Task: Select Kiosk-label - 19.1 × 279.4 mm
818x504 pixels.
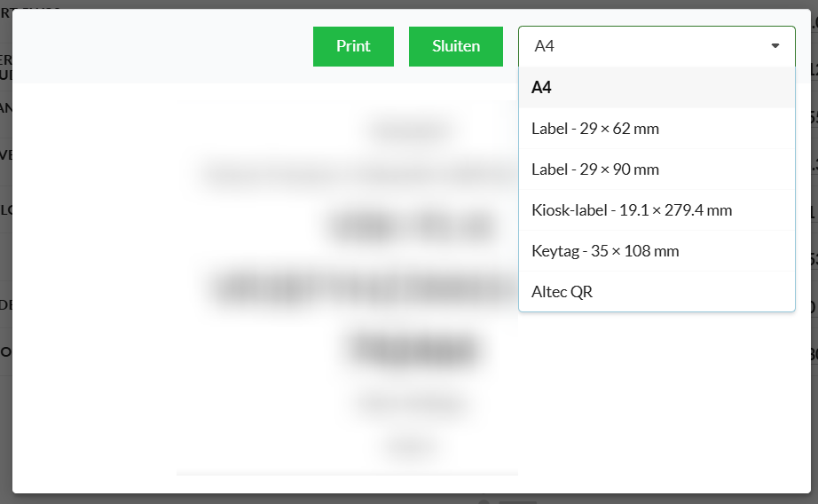Action: 657,210
